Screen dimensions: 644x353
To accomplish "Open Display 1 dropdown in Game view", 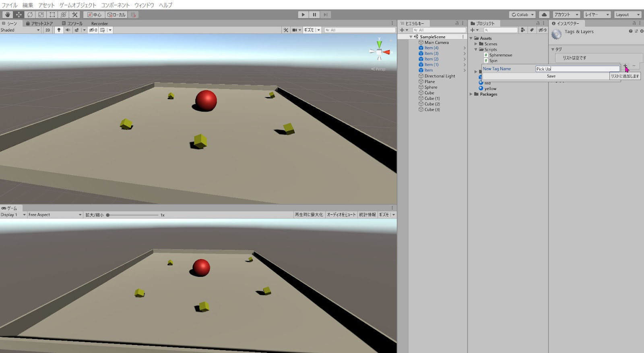I will tap(13, 215).
